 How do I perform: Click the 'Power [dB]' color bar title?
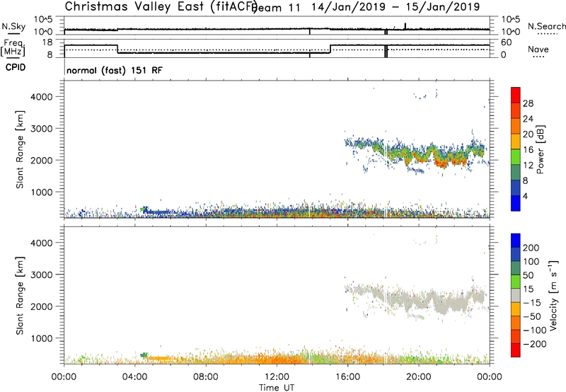point(541,149)
